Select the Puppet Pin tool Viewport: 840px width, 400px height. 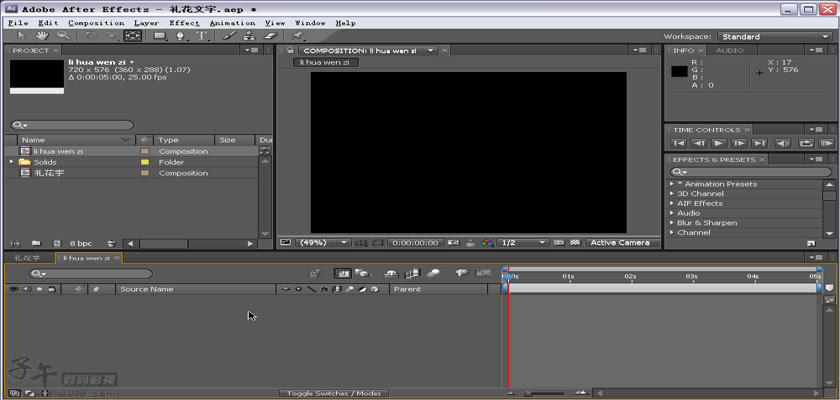click(298, 36)
